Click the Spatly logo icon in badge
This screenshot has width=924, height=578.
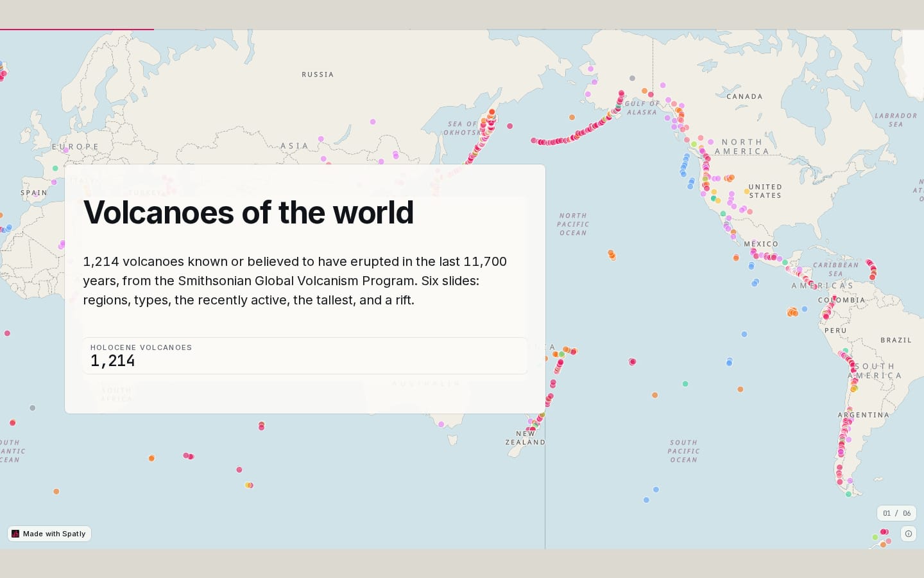15,534
